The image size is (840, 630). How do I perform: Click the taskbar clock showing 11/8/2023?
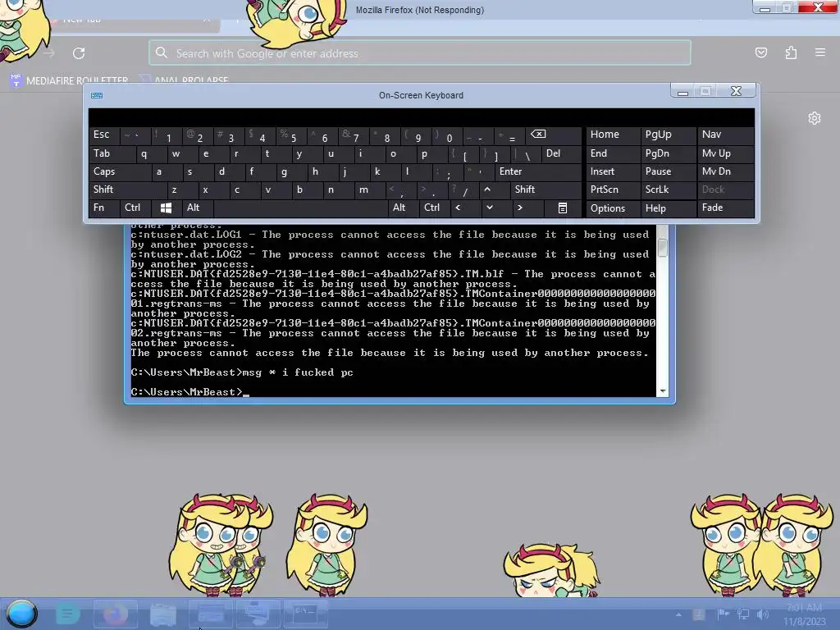coord(805,615)
